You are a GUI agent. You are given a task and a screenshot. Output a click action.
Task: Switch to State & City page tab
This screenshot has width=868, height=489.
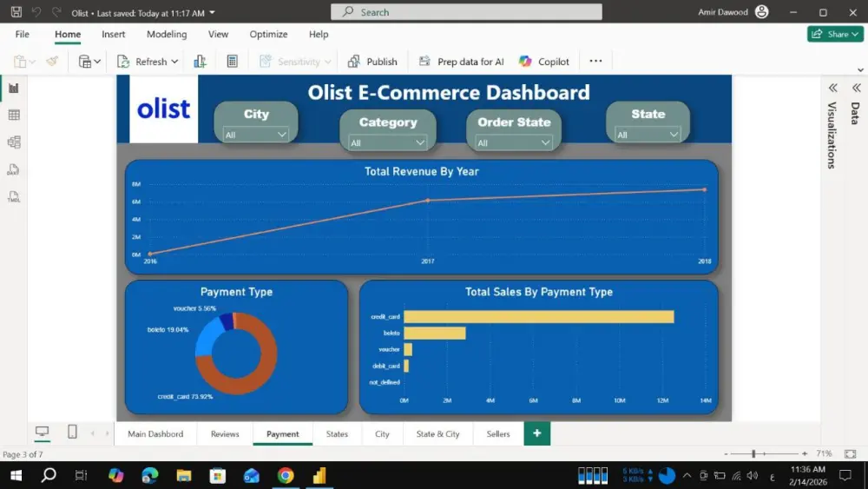(x=437, y=433)
